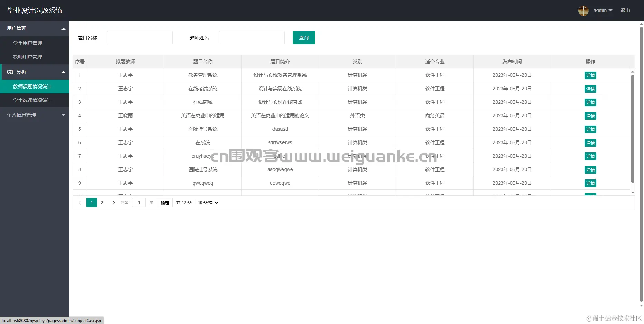Open 详情 for row 8 asdqweqwe

click(590, 170)
